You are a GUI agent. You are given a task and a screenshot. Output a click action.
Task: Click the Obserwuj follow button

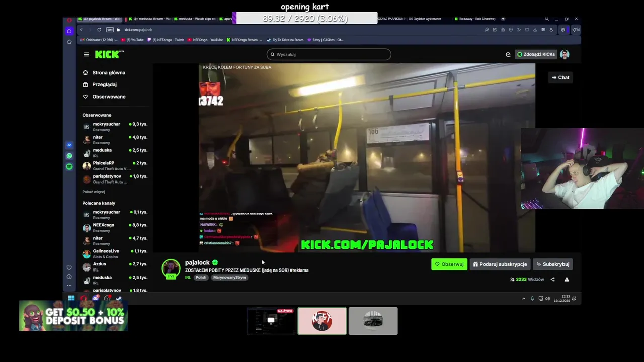pyautogui.click(x=449, y=264)
